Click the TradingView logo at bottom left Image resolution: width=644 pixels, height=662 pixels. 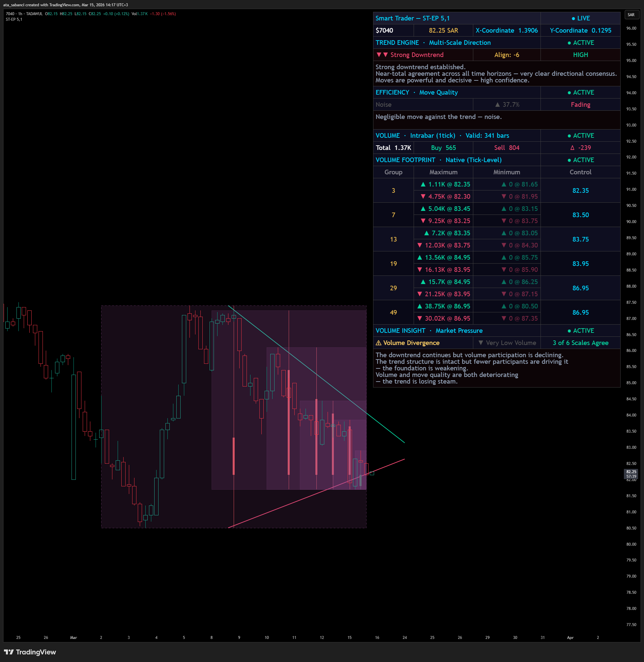30,652
